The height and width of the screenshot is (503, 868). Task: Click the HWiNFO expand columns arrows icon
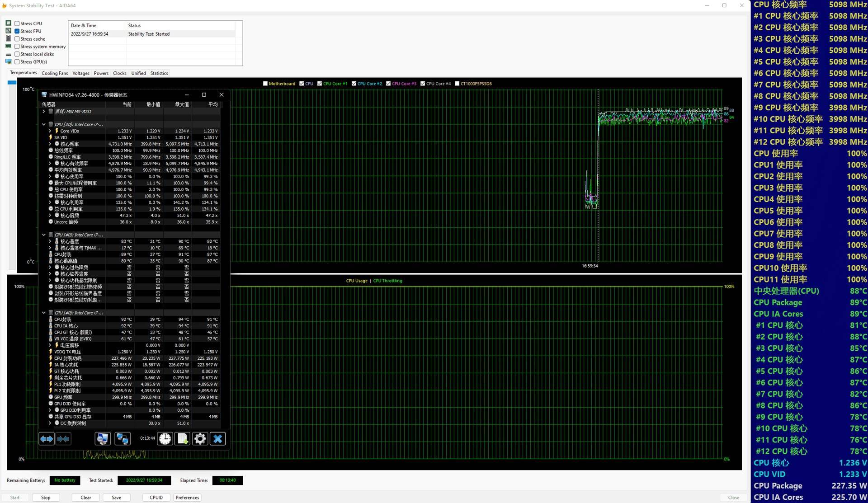coord(47,438)
